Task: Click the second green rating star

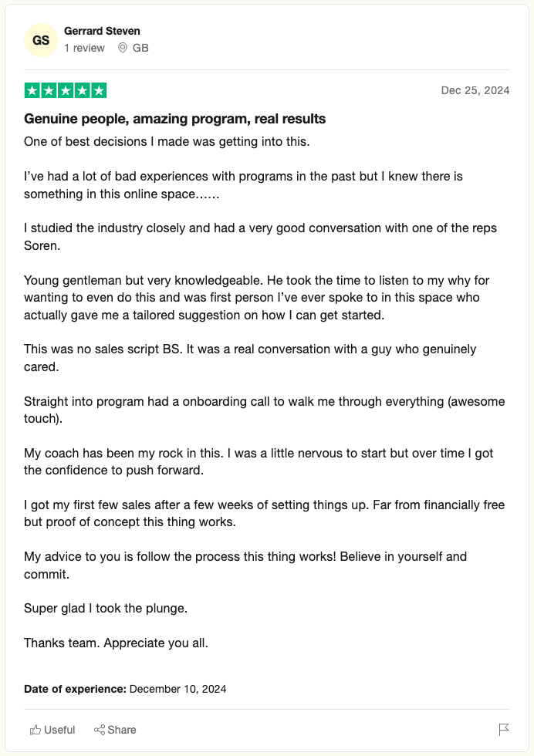Action: (x=49, y=90)
